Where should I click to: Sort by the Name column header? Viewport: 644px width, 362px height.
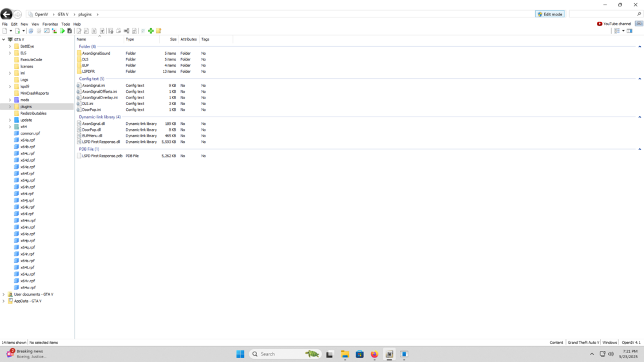click(99, 39)
